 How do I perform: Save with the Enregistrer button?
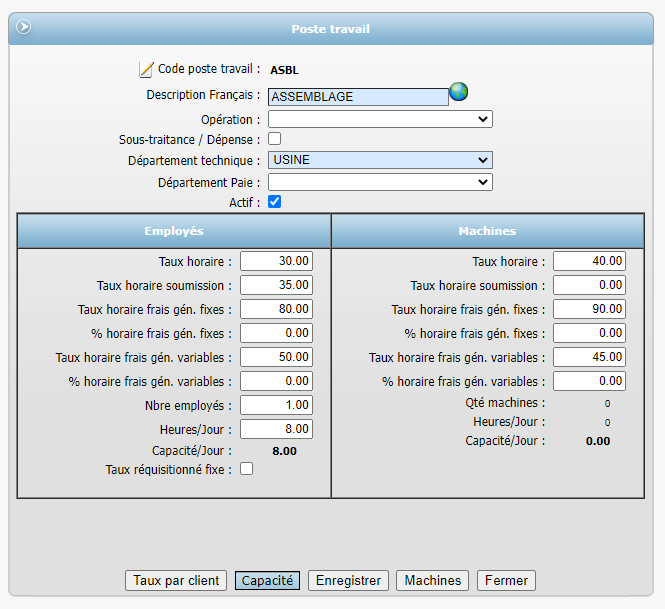pos(348,580)
